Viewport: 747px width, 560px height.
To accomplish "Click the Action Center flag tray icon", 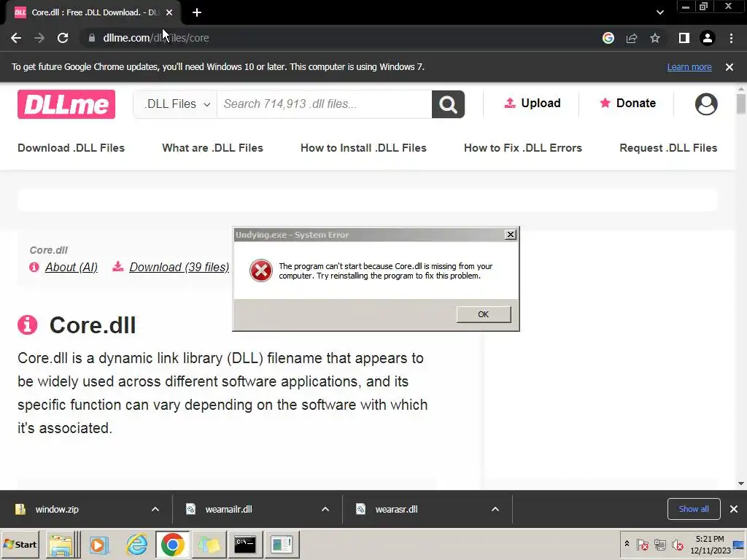I will point(642,544).
